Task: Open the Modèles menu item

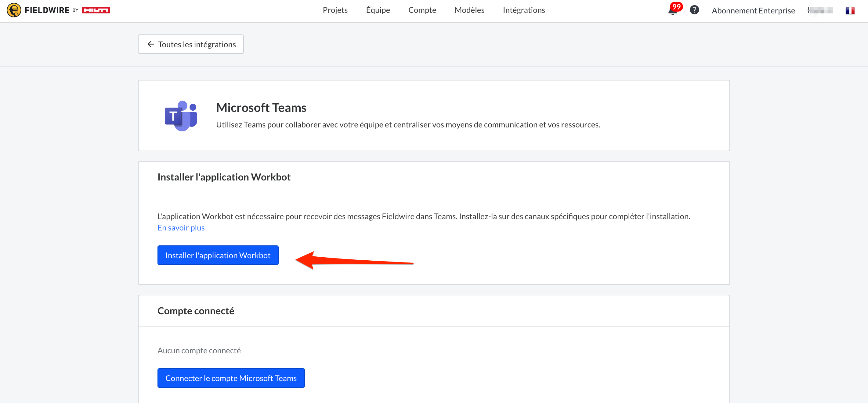Action: [469, 10]
